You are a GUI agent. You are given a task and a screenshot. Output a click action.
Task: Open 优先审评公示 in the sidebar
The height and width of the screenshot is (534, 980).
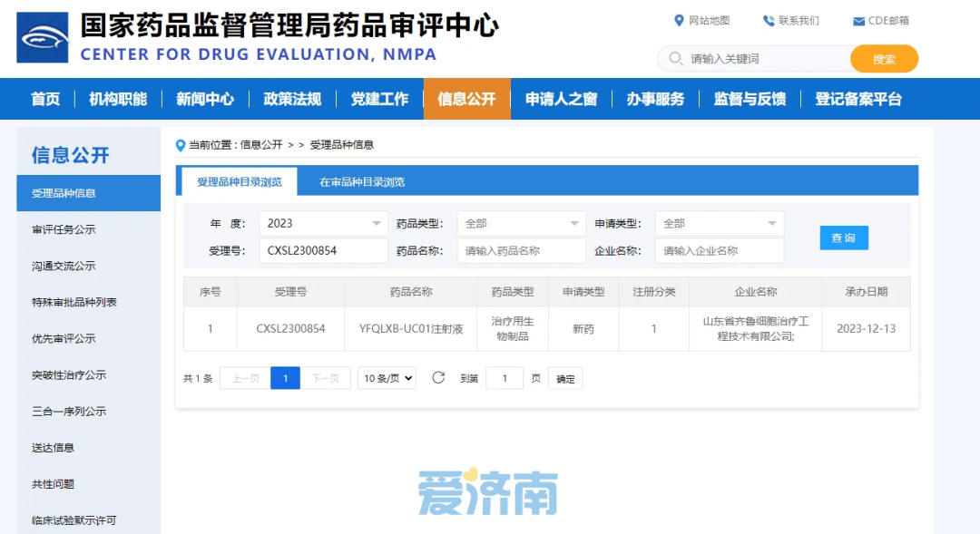point(64,338)
